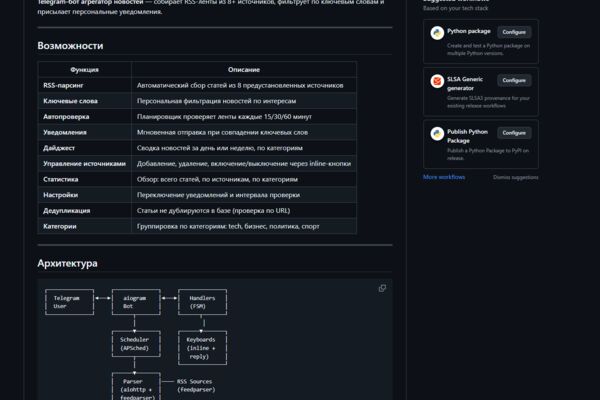600x400 pixels.
Task: Select the Управление источниками table cell
Action: pos(85,164)
